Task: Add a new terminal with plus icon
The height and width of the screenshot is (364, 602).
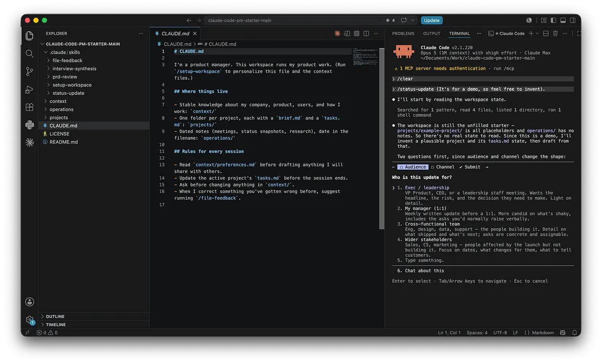Action: [x=531, y=34]
